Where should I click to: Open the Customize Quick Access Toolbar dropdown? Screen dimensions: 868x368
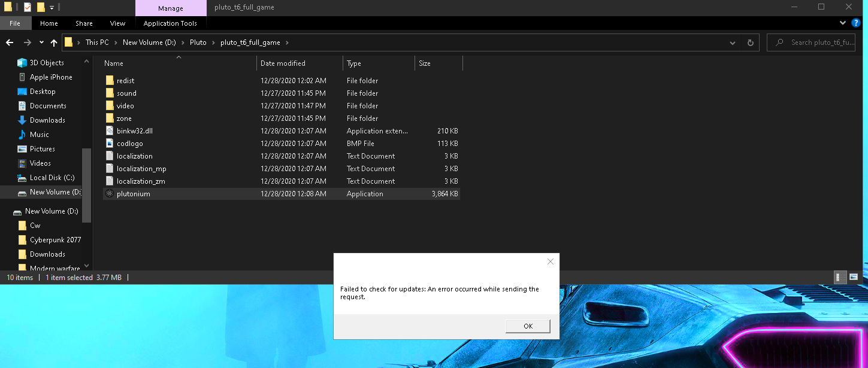pos(52,8)
